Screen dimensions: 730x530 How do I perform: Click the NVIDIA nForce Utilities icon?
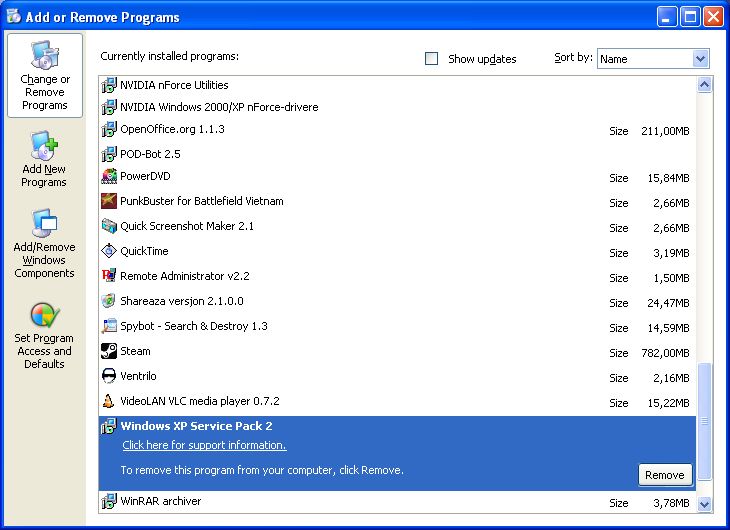(109, 85)
